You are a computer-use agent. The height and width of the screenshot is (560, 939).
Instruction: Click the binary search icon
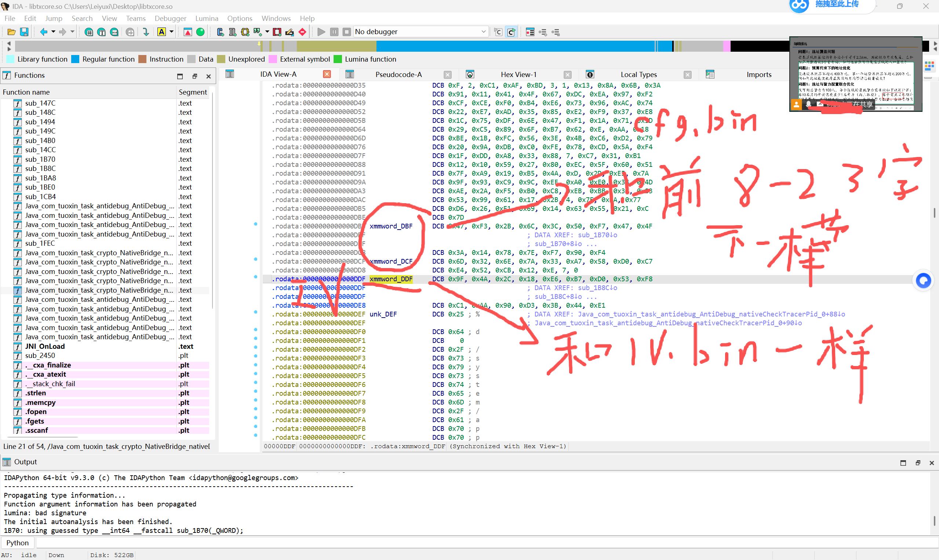114,32
